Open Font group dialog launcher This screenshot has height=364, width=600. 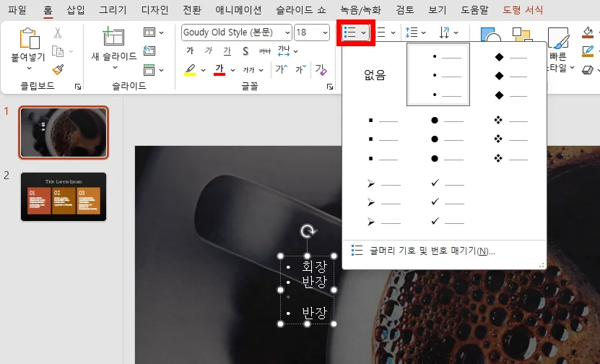click(330, 87)
